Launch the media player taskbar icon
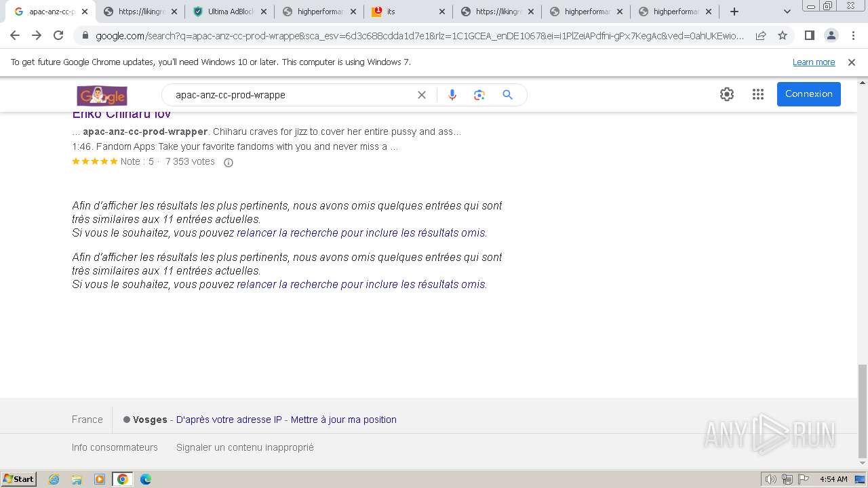This screenshot has height=488, width=868. 100,479
